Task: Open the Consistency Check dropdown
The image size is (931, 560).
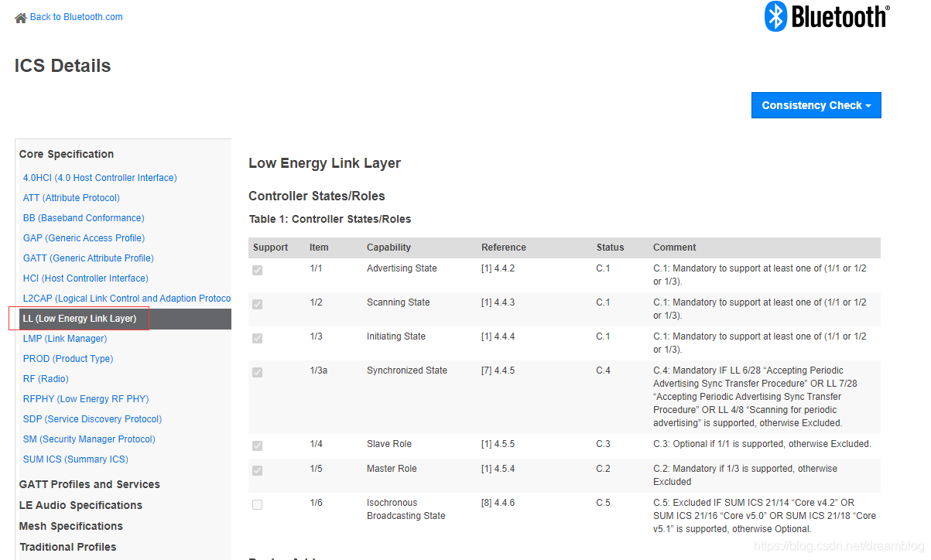Action: click(816, 105)
